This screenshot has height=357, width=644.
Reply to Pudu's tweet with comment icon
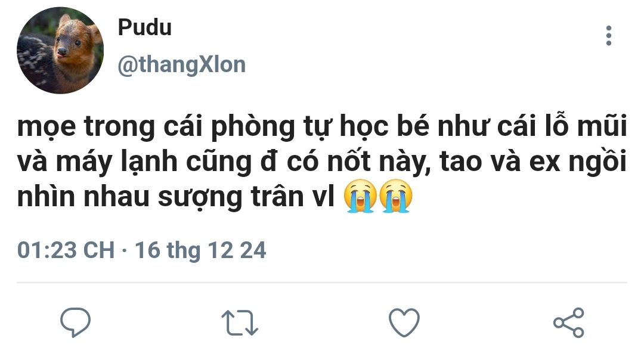click(x=76, y=322)
